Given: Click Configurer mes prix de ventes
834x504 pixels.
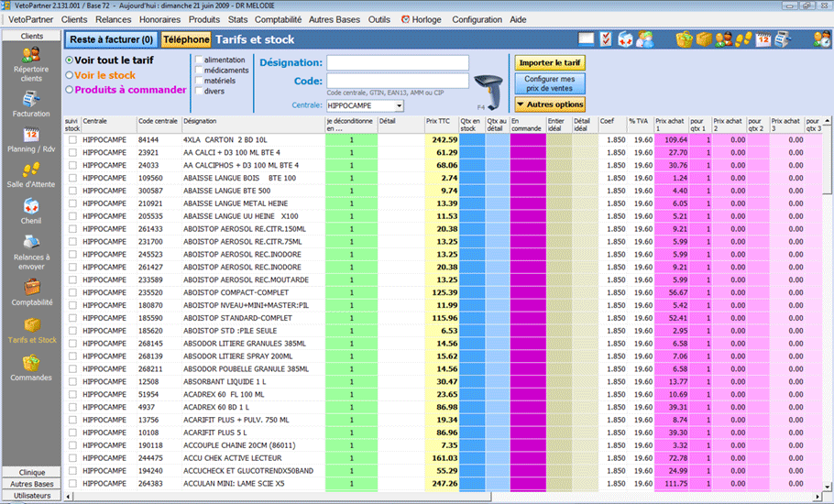Looking at the screenshot, I should [550, 83].
